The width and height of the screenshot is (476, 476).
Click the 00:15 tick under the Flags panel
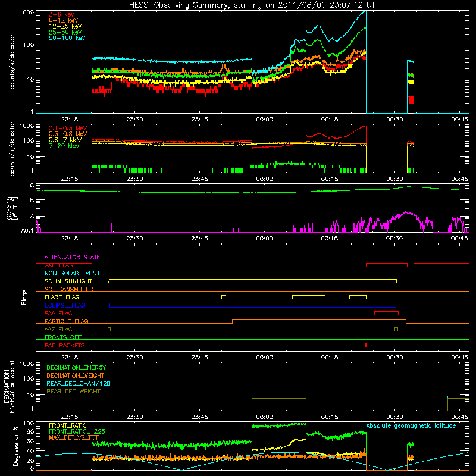click(x=330, y=357)
